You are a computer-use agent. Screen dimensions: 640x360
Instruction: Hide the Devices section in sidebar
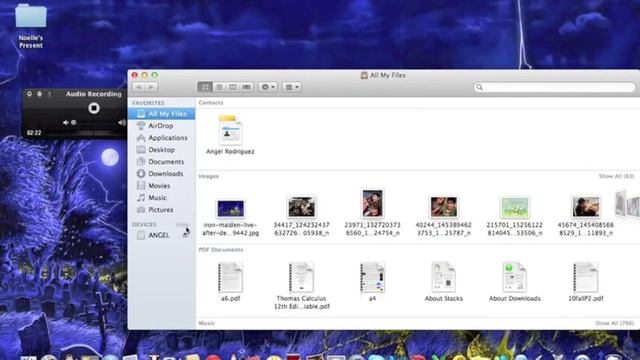click(x=182, y=224)
